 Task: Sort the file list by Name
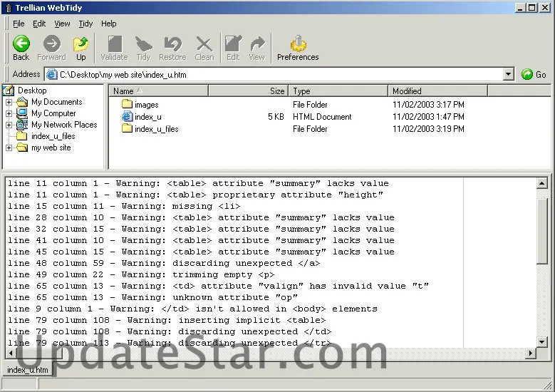[158, 91]
